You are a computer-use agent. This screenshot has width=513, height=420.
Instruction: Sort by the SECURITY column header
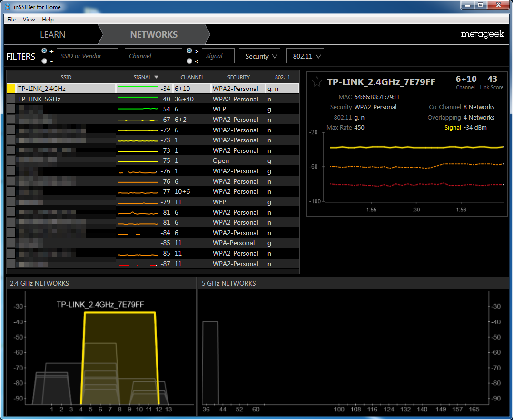pyautogui.click(x=238, y=77)
